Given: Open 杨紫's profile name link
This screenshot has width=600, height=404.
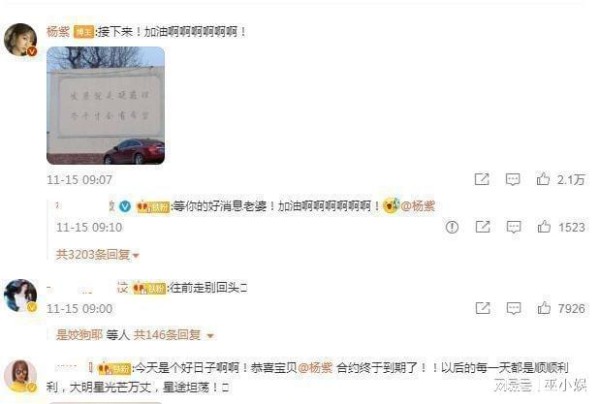Looking at the screenshot, I should [58, 31].
